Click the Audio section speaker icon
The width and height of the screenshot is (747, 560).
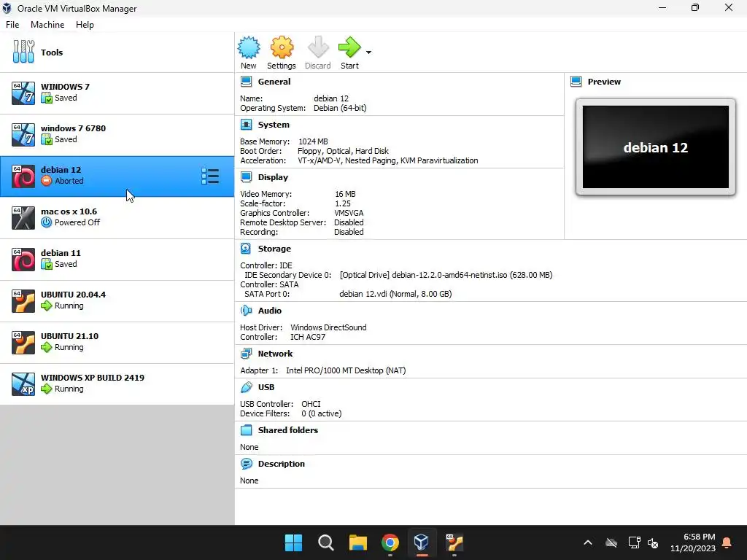coord(247,311)
